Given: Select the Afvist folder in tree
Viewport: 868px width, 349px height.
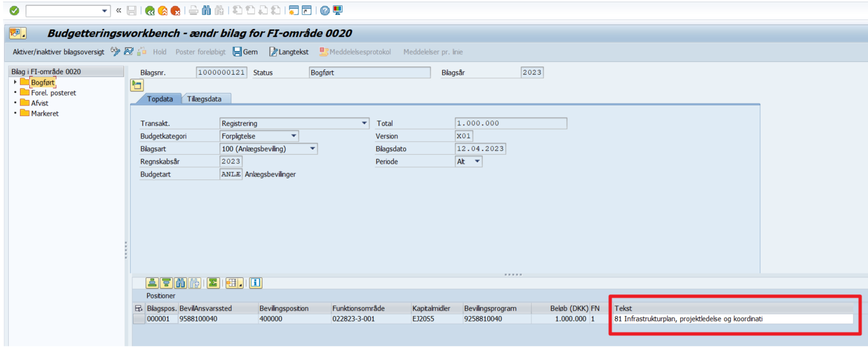Looking at the screenshot, I should pos(39,103).
